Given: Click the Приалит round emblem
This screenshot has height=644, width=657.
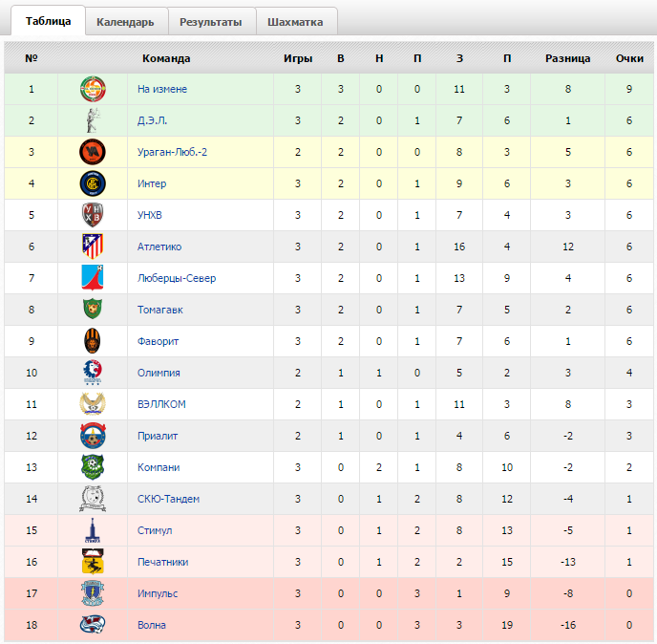Looking at the screenshot, I should [93, 436].
